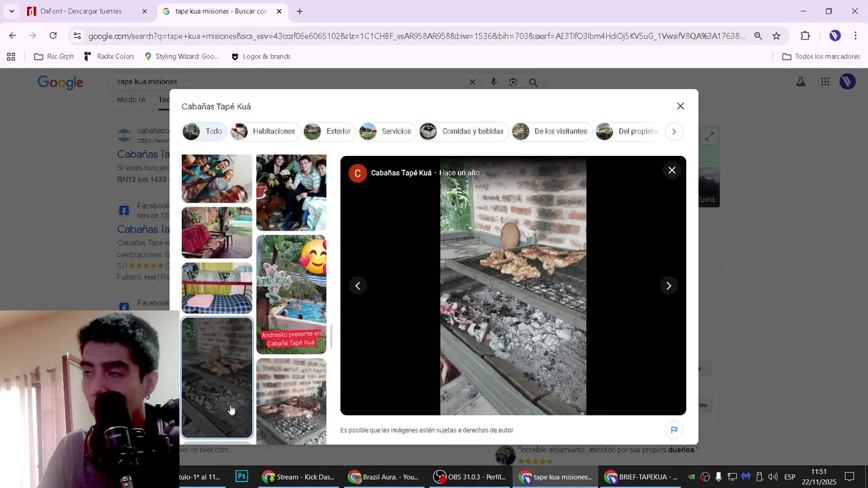This screenshot has width=868, height=488.
Task: Switch to OBS 31.0.3 in the taskbar
Action: (470, 476)
